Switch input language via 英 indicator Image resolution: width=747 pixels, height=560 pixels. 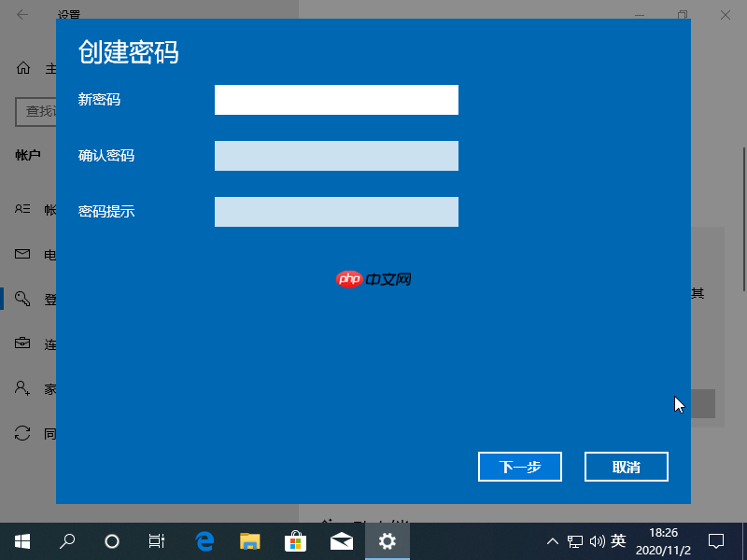click(x=619, y=540)
